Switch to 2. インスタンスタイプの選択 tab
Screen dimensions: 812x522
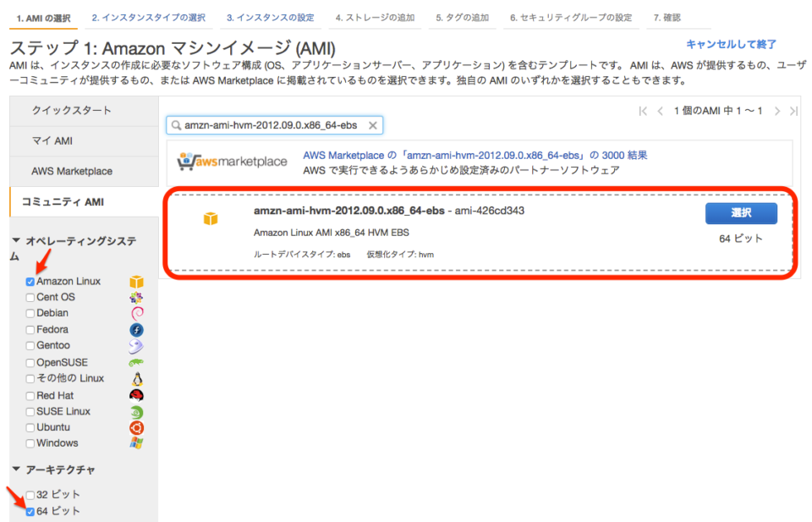coord(149,18)
